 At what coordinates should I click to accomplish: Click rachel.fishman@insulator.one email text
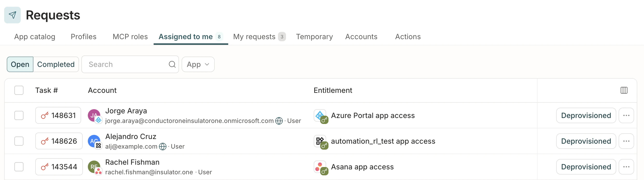coord(149,172)
